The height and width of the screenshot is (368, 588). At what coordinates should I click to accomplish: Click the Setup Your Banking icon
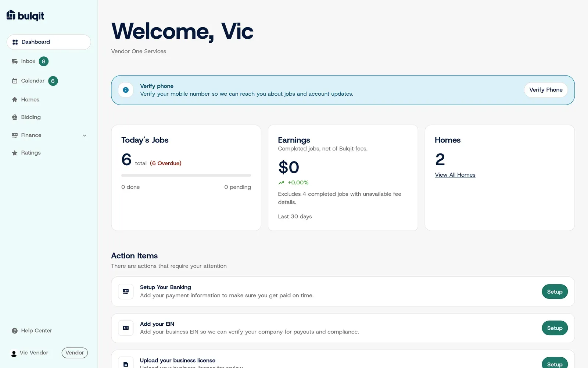(x=126, y=291)
